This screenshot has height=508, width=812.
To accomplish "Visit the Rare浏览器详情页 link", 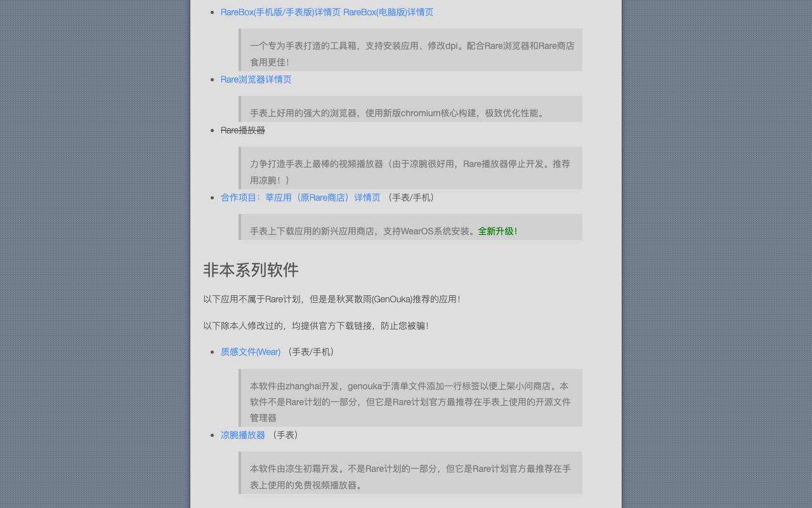I will 256,79.
